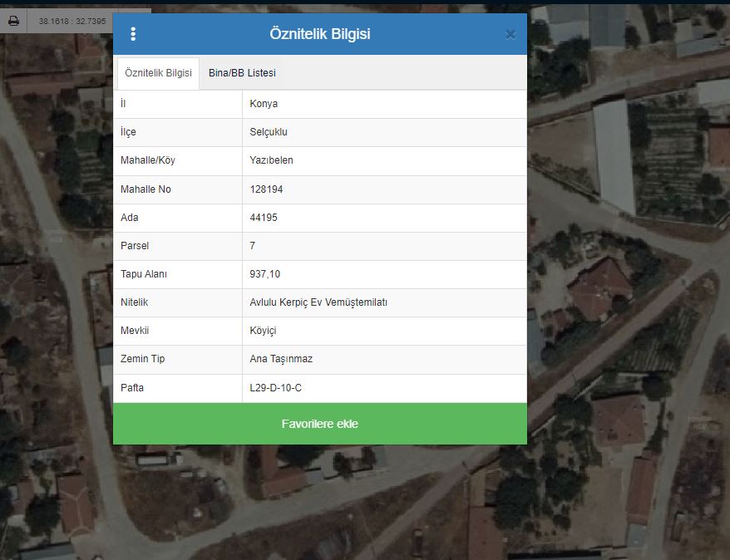Image resolution: width=730 pixels, height=560 pixels.
Task: Click the Avlulu Kerpiç Ev Vemüştemilatı text
Action: click(318, 302)
